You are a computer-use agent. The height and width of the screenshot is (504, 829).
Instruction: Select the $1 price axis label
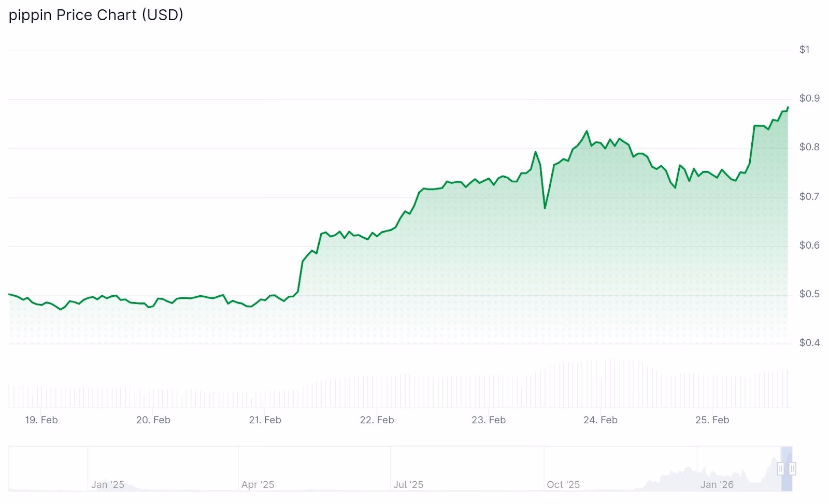click(x=804, y=50)
